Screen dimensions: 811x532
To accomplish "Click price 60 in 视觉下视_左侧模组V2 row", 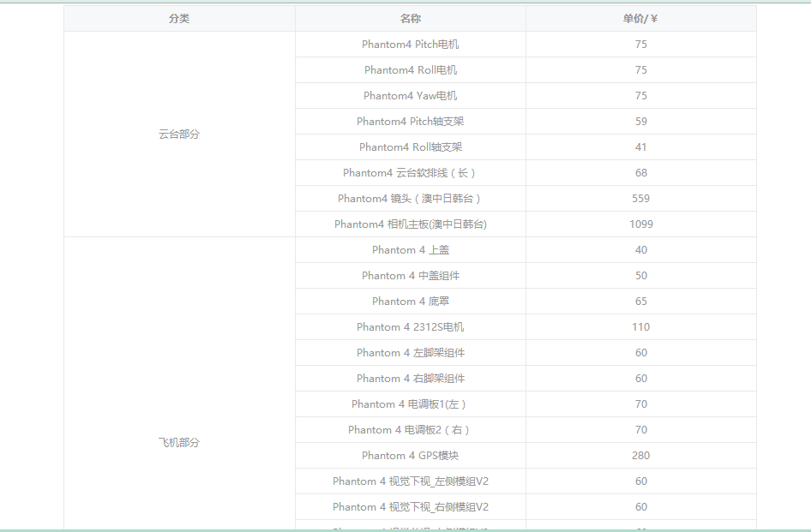I will [641, 481].
